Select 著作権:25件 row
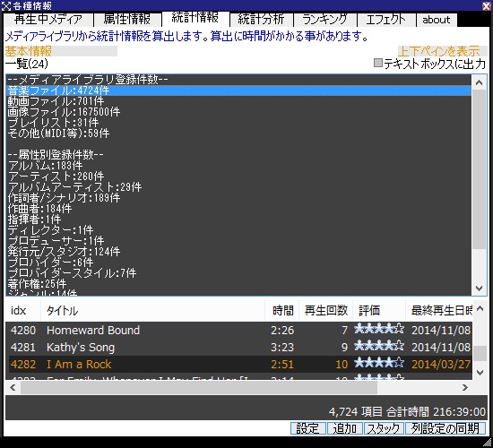The image size is (493, 448). click(x=238, y=283)
